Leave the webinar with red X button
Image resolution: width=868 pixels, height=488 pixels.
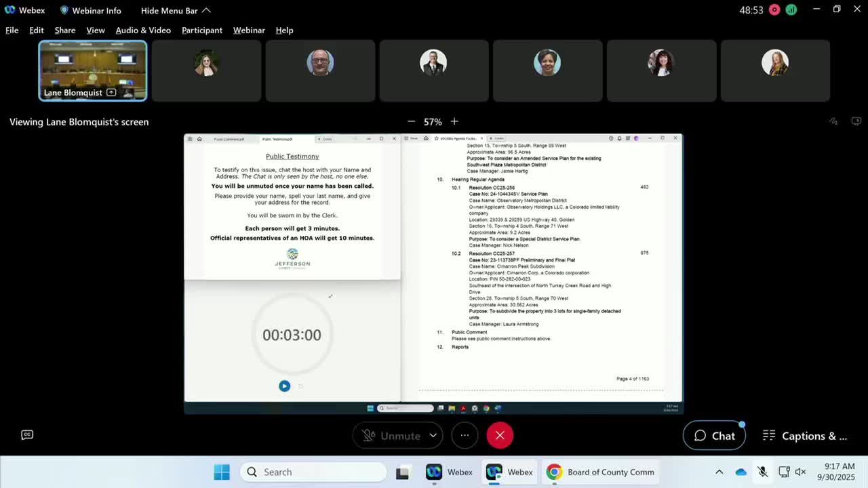pos(500,435)
